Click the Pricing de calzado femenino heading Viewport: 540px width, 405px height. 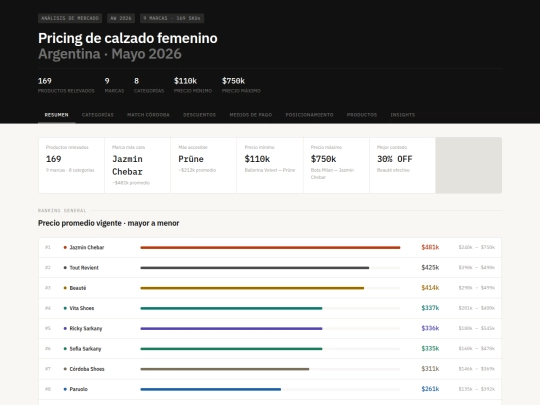[128, 38]
